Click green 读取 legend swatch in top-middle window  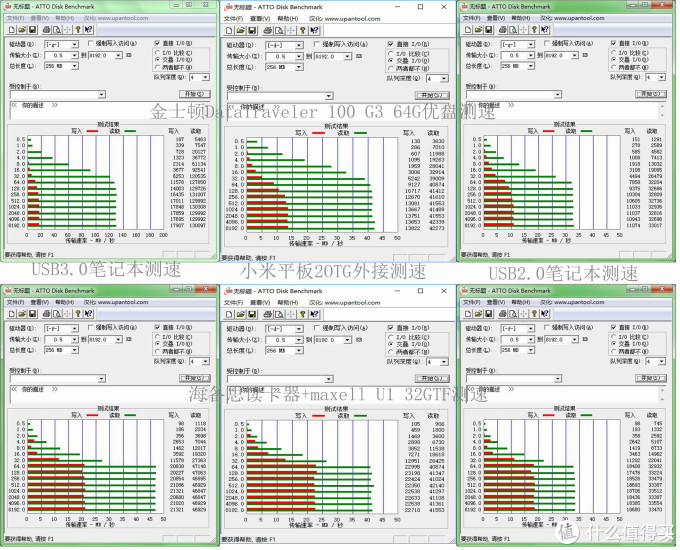point(361,133)
